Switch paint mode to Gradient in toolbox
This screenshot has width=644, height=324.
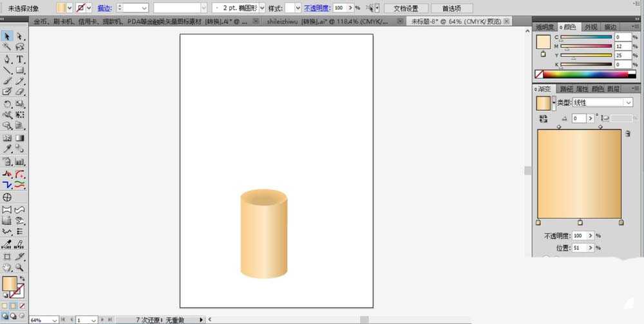click(x=14, y=306)
